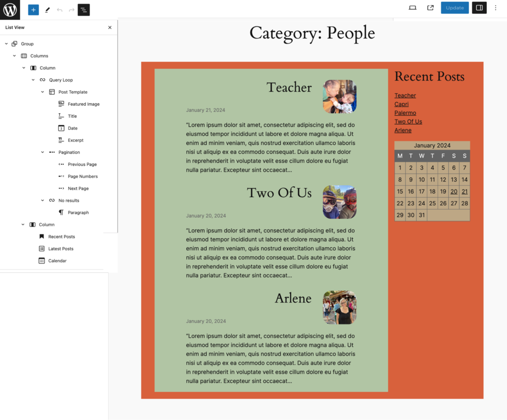507x420 pixels.
Task: Collapse the Group block in List View
Action: pyautogui.click(x=6, y=44)
